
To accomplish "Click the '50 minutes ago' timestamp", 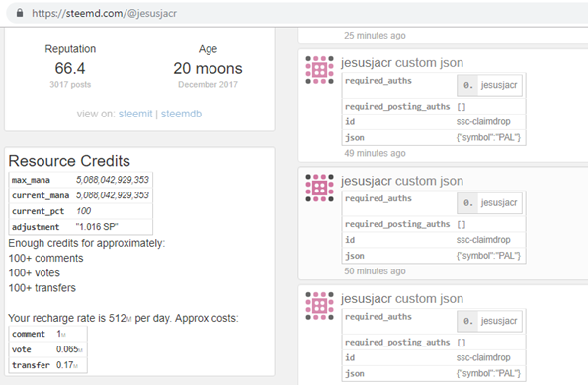I will [x=375, y=271].
